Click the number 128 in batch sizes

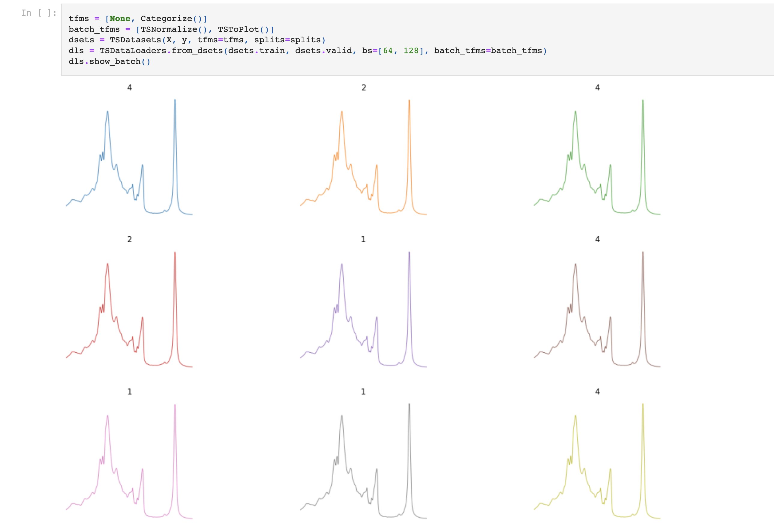411,51
